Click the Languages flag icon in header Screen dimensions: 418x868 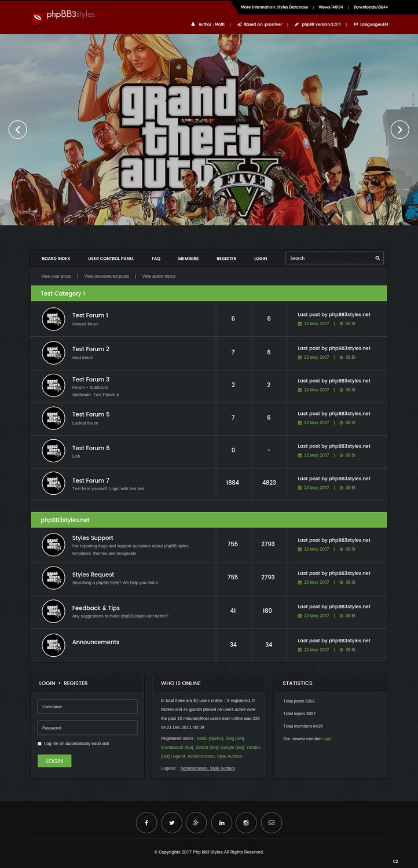click(x=355, y=24)
